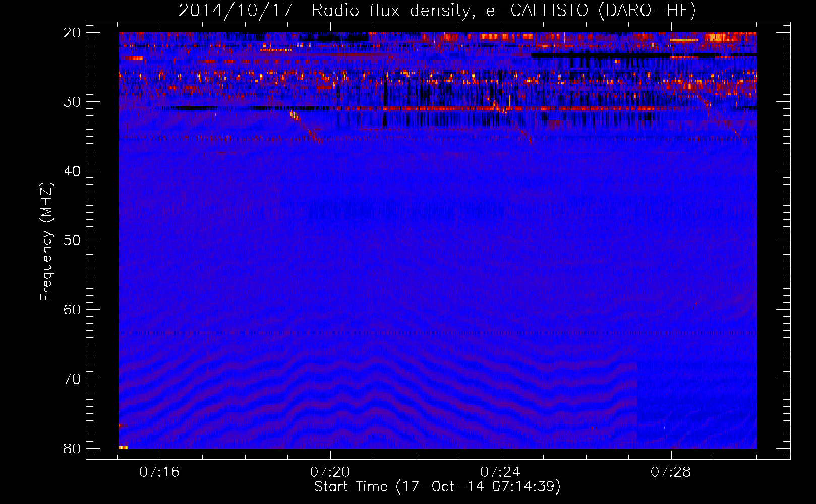816x504 pixels.
Task: Click the 70 frequency tick label
Action: (72, 379)
